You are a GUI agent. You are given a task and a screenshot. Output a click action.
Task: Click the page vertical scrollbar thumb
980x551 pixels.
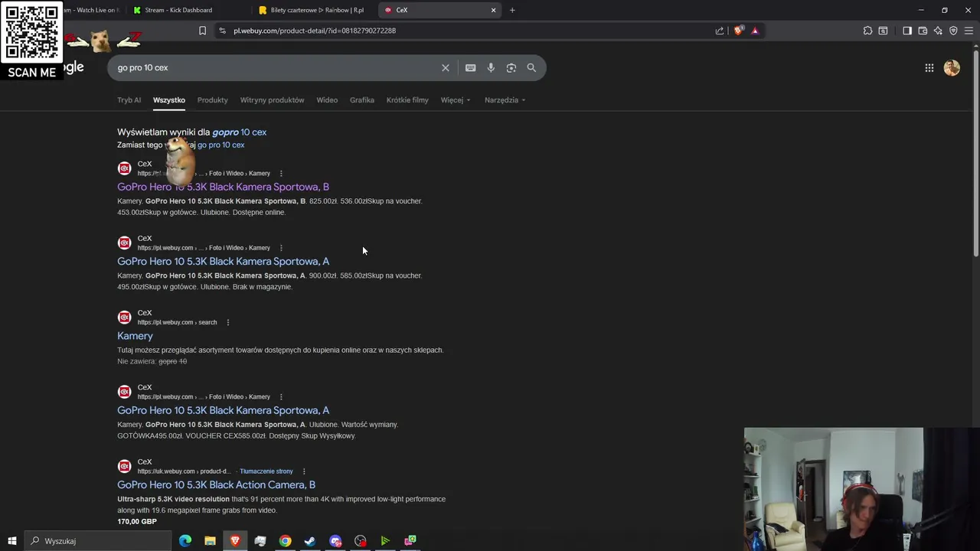[975, 152]
